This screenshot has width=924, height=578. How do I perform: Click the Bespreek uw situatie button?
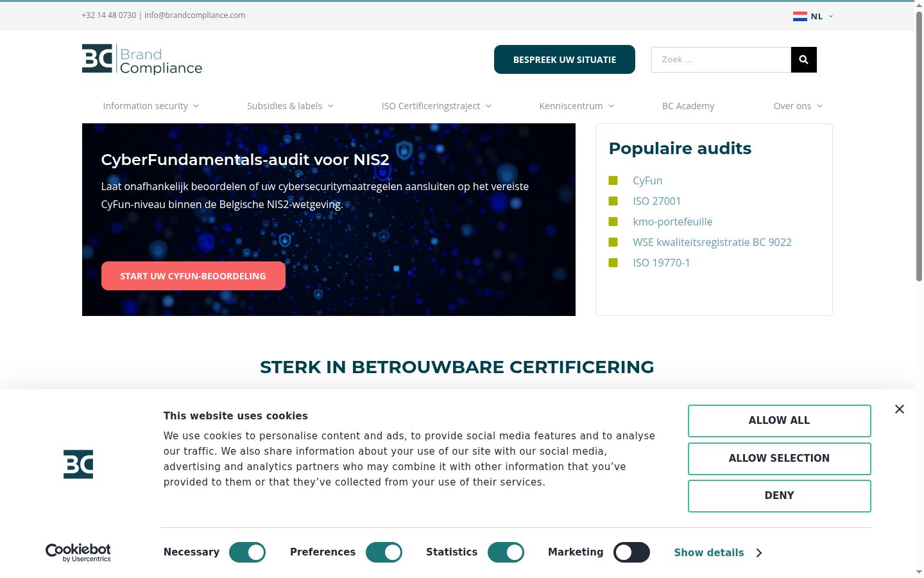[x=565, y=60]
